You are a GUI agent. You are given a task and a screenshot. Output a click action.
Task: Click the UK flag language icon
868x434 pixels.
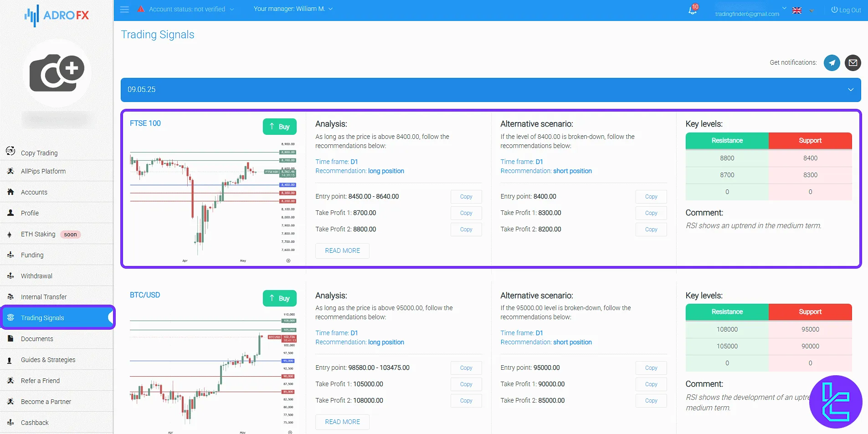pyautogui.click(x=797, y=10)
